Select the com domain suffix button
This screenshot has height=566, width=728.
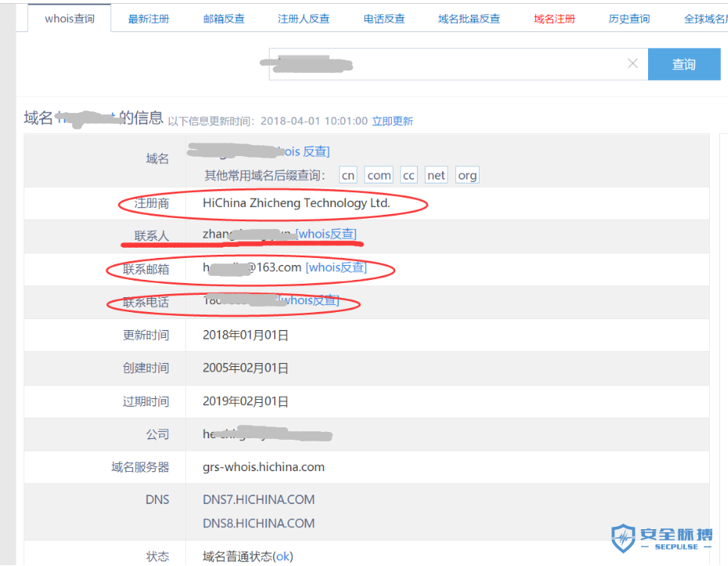click(x=378, y=175)
